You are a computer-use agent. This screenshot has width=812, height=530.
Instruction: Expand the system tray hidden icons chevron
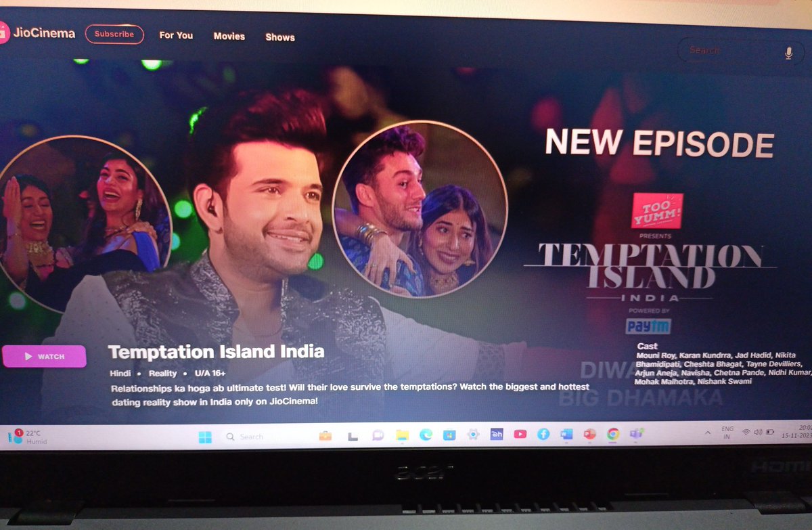click(x=708, y=432)
